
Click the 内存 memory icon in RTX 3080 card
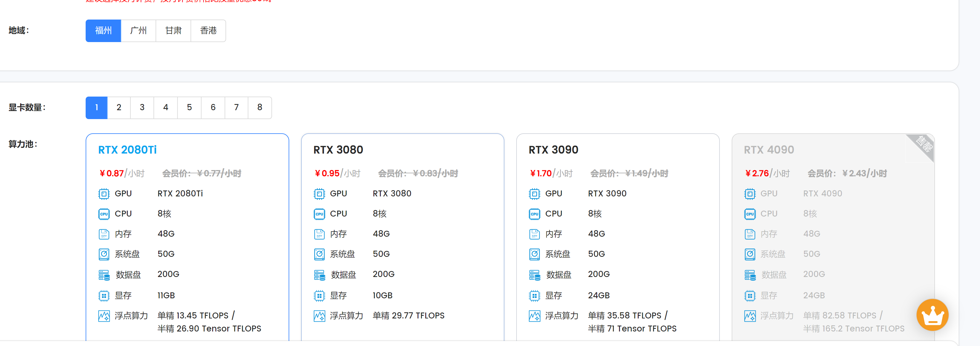pyautogui.click(x=319, y=234)
